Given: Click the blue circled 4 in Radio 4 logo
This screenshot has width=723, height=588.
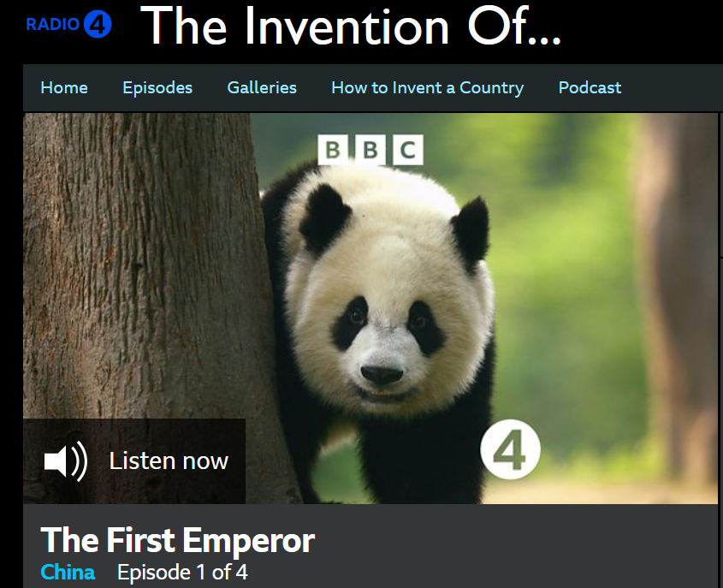Looking at the screenshot, I should tap(98, 24).
